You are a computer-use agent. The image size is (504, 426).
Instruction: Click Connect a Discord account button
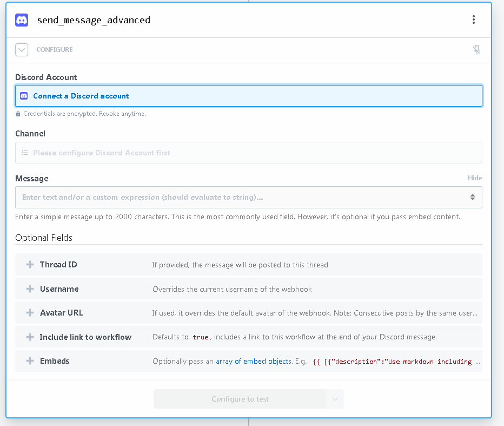click(x=248, y=96)
